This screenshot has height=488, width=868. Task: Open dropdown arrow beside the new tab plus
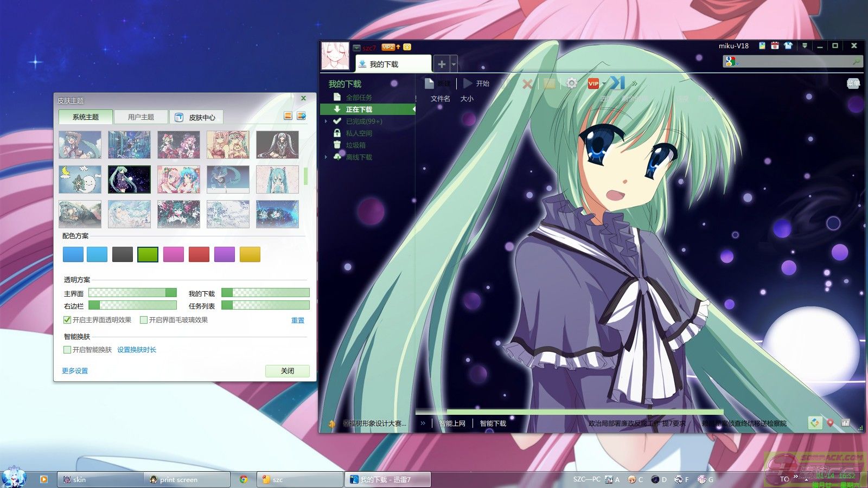click(454, 65)
